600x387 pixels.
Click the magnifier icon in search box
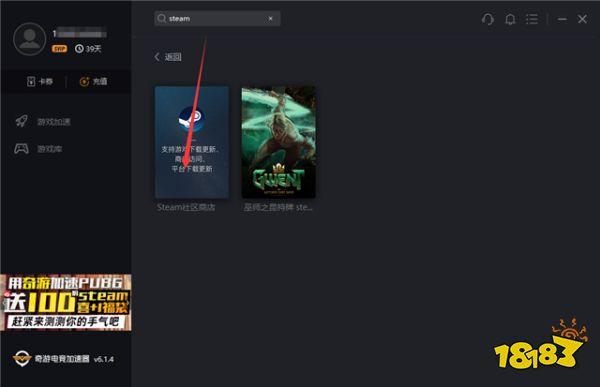[x=162, y=18]
